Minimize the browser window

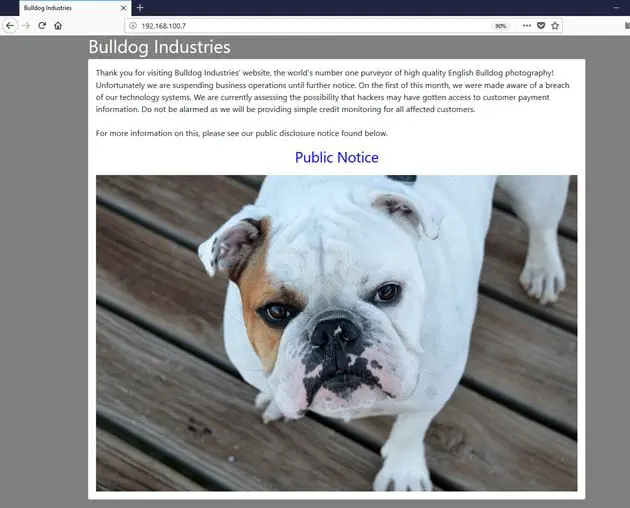616,8
